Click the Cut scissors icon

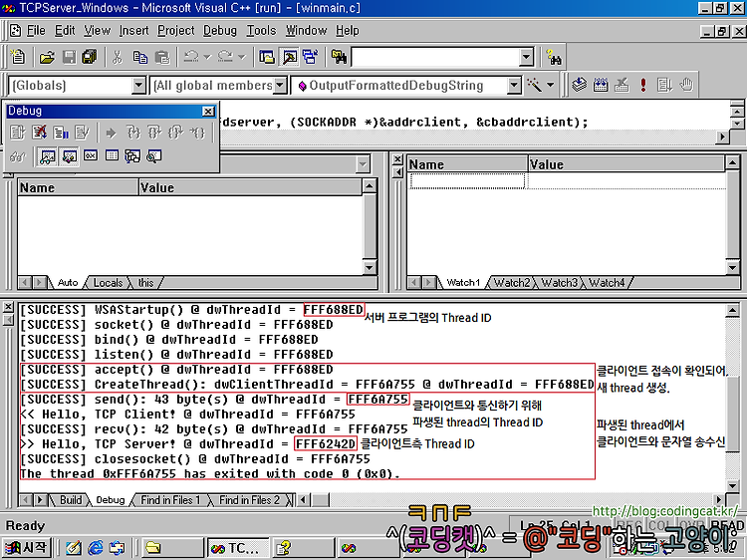(x=118, y=58)
